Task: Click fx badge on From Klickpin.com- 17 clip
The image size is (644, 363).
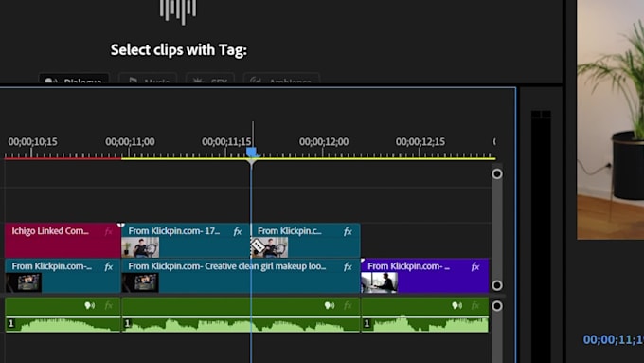Action: 238,231
